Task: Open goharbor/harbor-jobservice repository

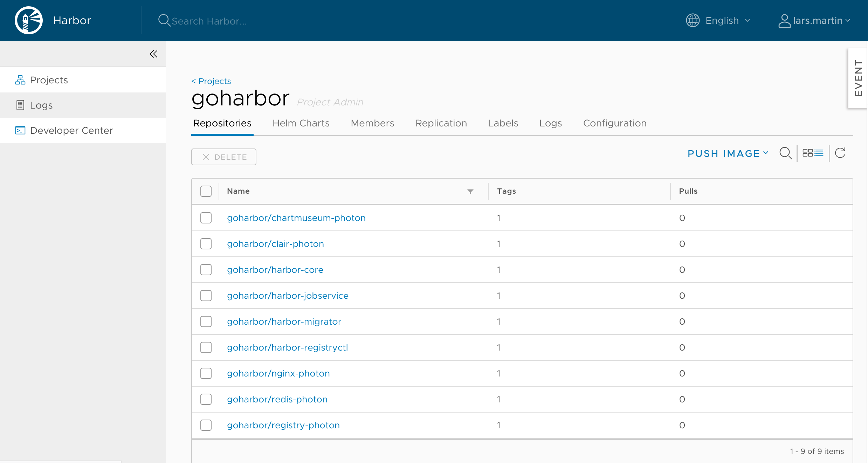Action: point(288,296)
